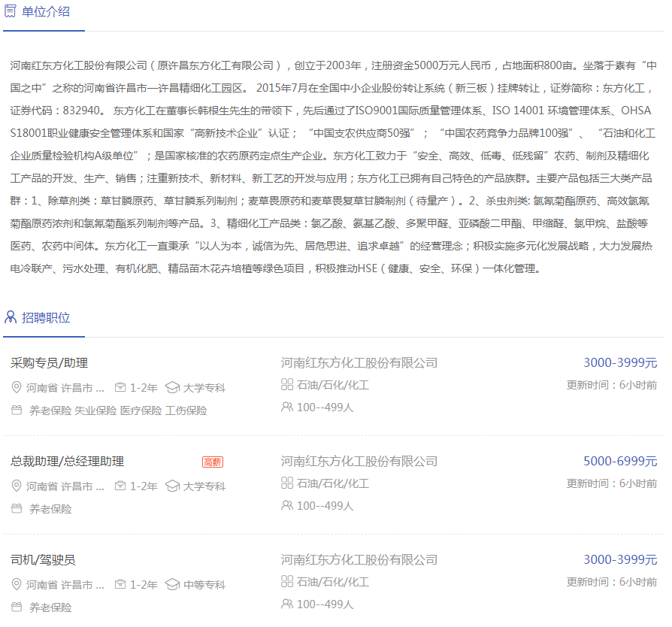Viewport: 672px width, 627px height.
Task: Click 100--499人 in 总裁助理/总经理助理 row
Action: tap(325, 506)
